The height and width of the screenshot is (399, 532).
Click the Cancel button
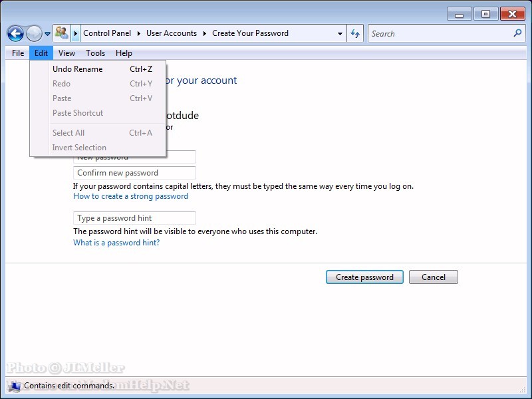click(x=433, y=277)
